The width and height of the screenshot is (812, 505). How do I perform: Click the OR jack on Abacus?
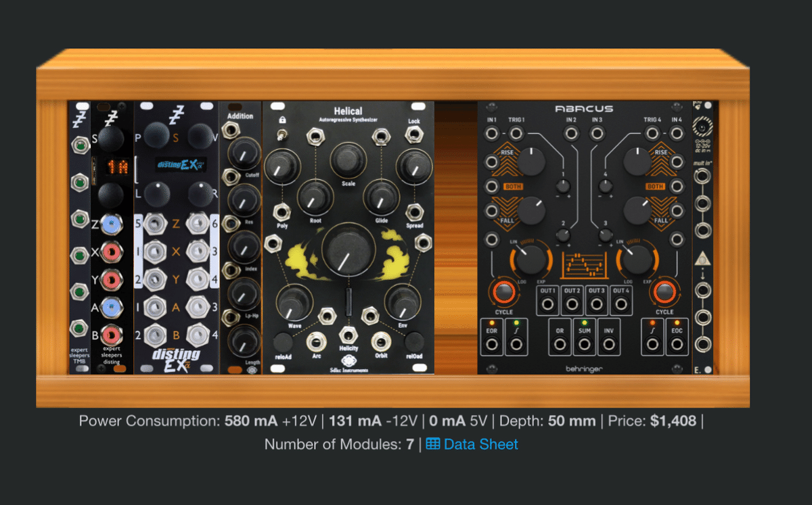tap(560, 344)
